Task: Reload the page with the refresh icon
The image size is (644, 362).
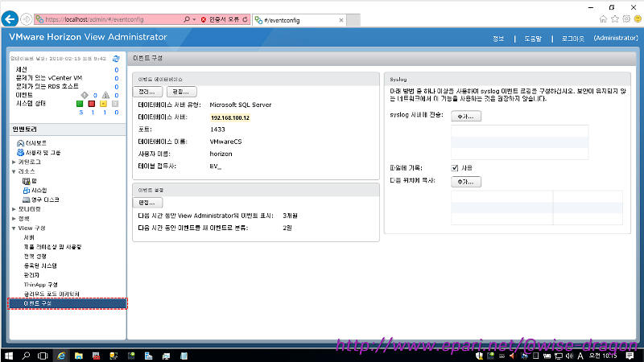Action: point(246,19)
